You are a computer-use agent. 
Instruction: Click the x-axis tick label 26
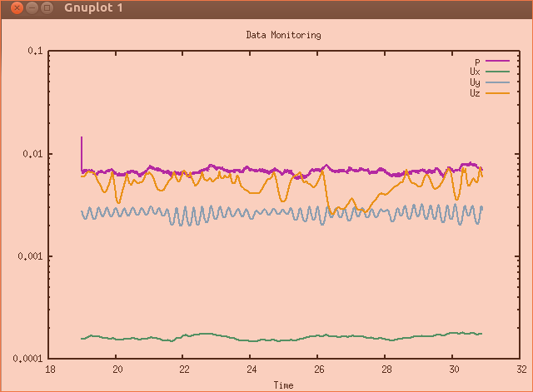click(x=319, y=370)
